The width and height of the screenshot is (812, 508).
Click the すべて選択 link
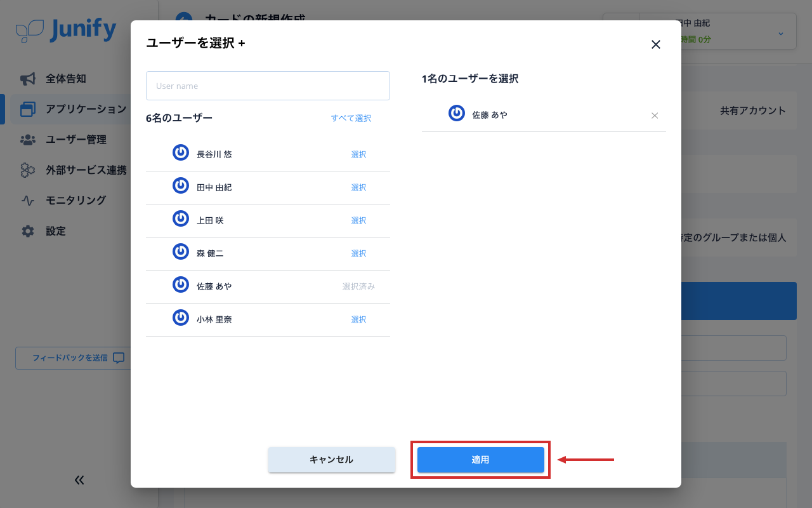[x=351, y=118]
